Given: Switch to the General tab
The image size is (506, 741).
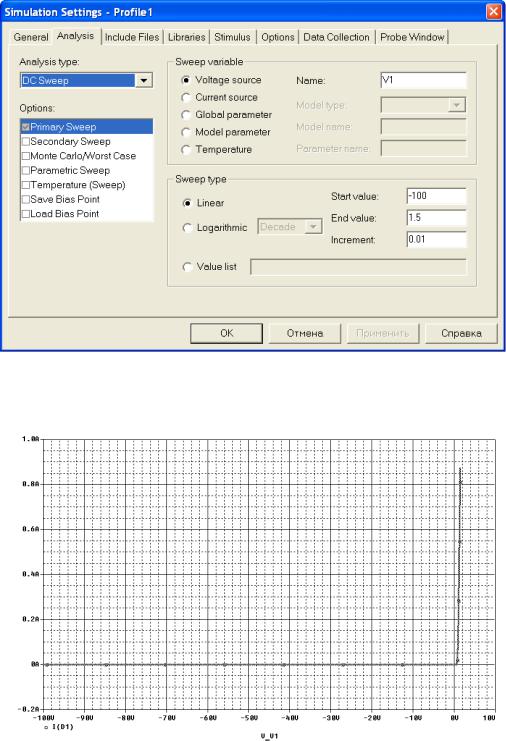Looking at the screenshot, I should 31,37.
